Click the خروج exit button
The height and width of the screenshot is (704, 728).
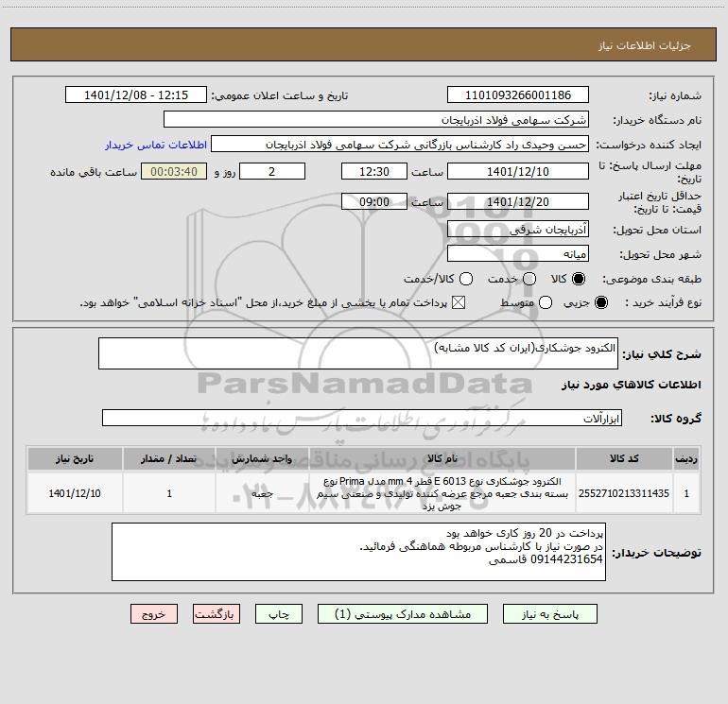pyautogui.click(x=154, y=614)
